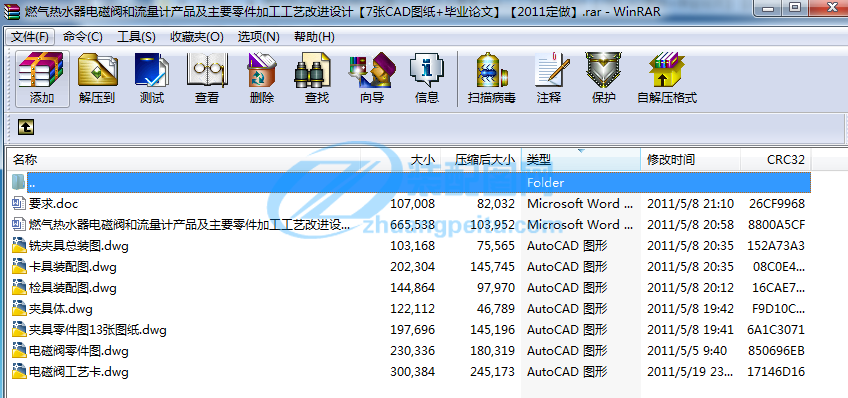
Task: Sort by 类型 column header
Action: (581, 160)
